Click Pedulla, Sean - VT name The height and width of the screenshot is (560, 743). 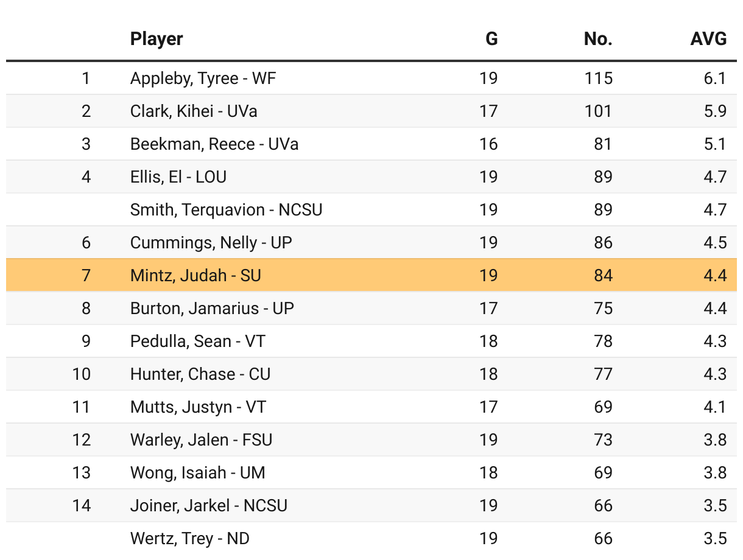pos(198,341)
